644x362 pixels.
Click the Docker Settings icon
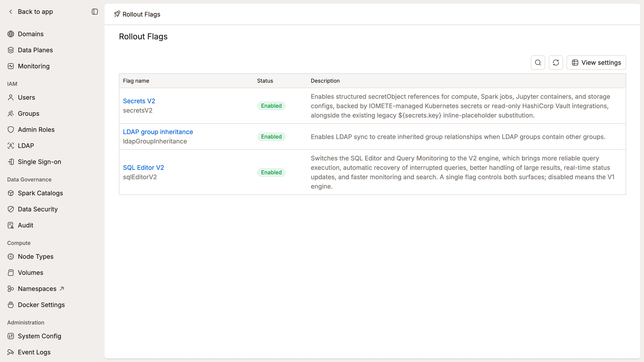point(11,305)
